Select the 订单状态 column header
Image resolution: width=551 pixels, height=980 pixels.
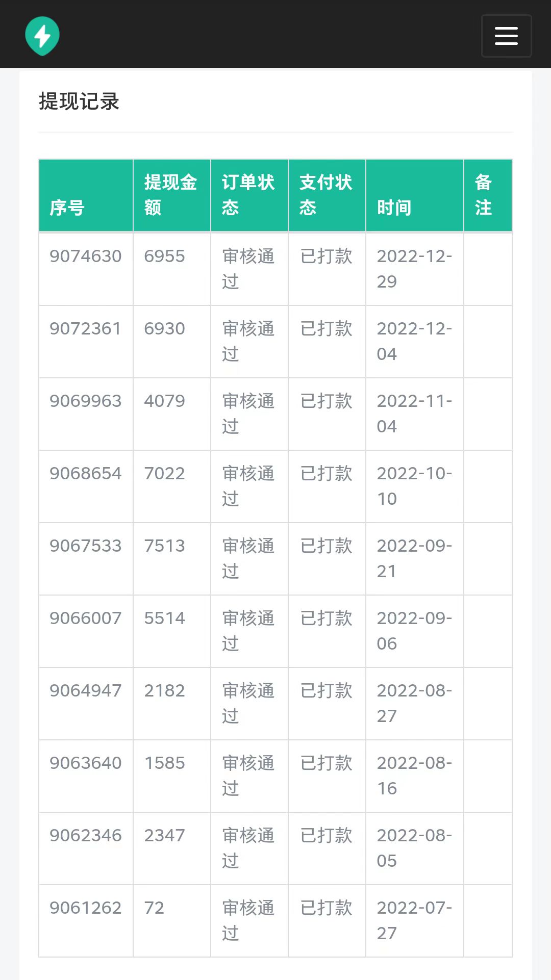point(248,195)
